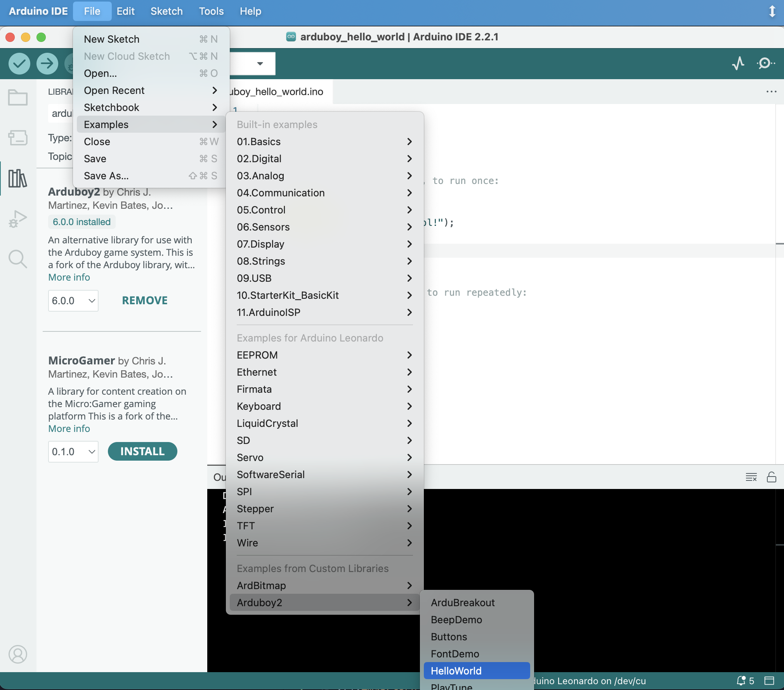Click the account profile icon
This screenshot has height=690, width=784.
(18, 654)
